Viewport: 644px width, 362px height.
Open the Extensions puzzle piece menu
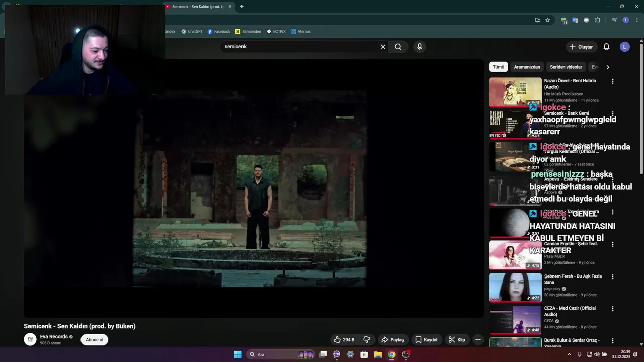598,20
